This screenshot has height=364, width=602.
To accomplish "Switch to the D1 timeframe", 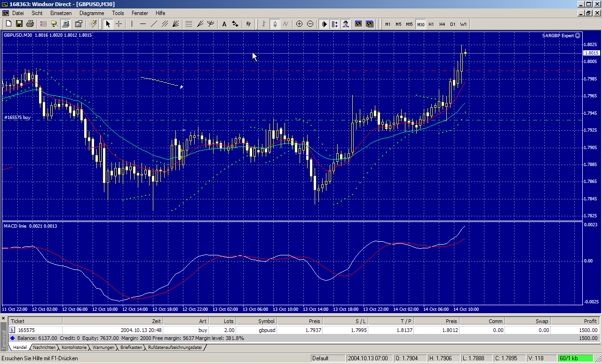I will point(453,24).
